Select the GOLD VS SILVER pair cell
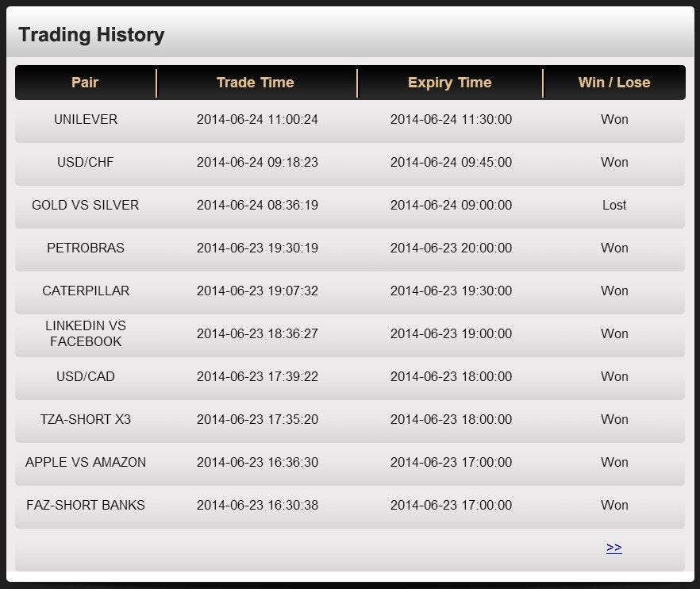This screenshot has height=589, width=700. coord(86,205)
